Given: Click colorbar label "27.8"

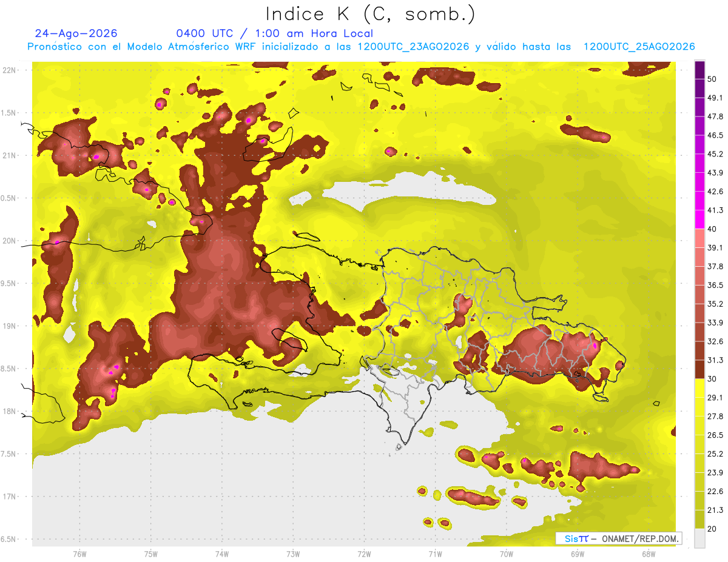Looking at the screenshot, I should tap(715, 416).
